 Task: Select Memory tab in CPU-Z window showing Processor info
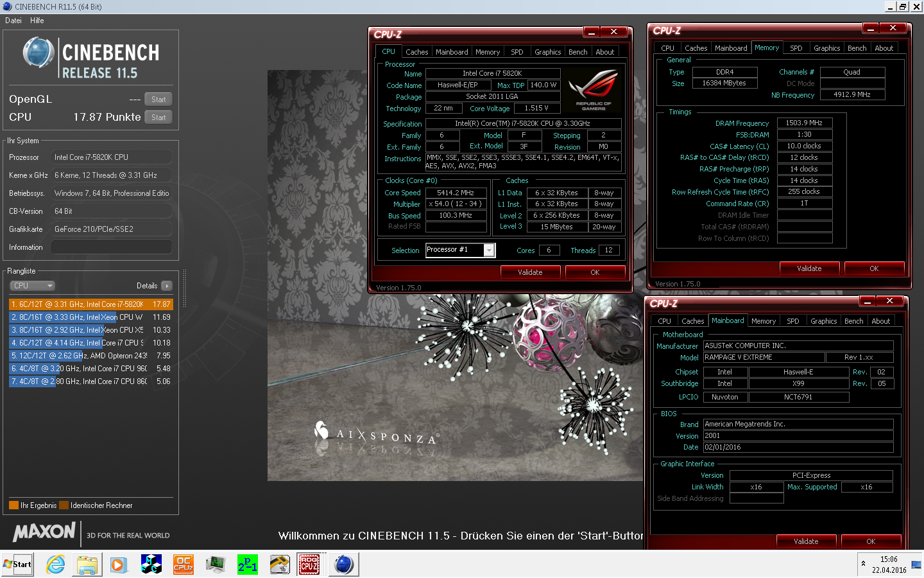point(488,52)
